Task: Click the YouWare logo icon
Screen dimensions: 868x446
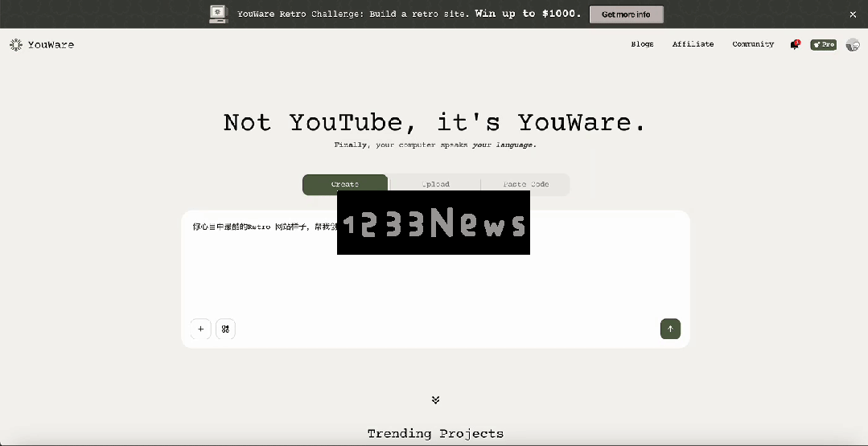Action: [16, 45]
